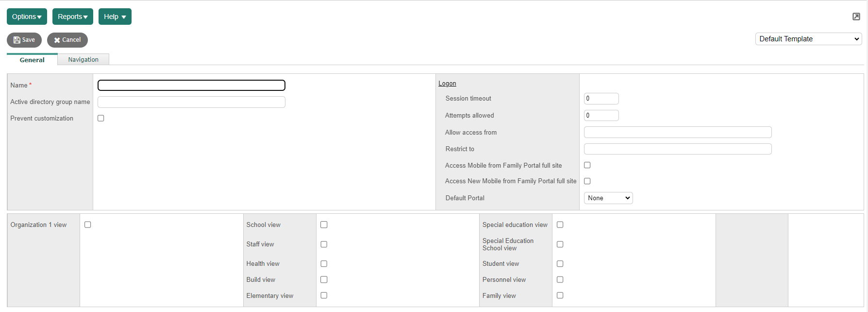Check the Staff view checkbox
Viewport: 868px width, 312px height.
324,244
